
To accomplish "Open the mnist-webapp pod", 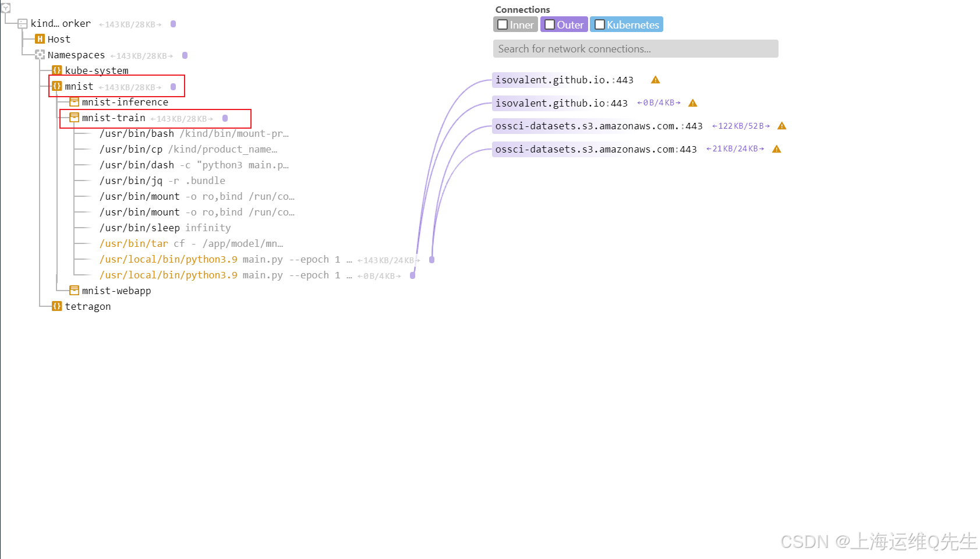I will click(116, 291).
